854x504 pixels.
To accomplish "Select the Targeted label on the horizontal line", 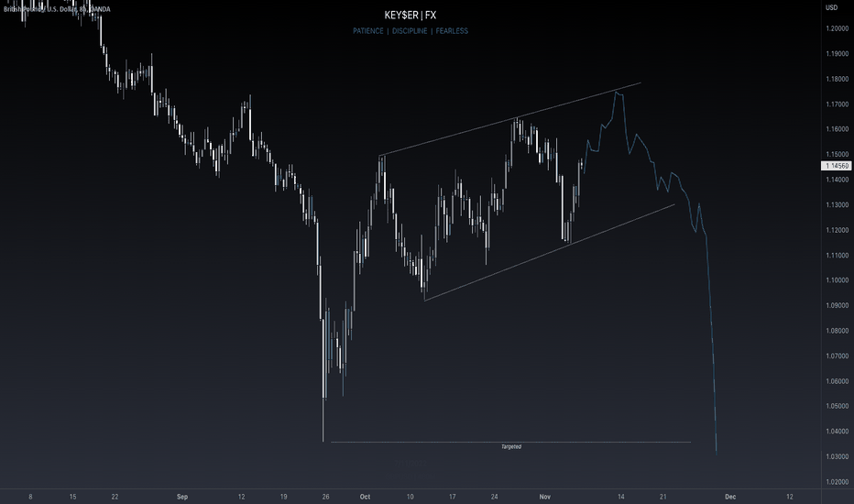I will (x=511, y=447).
